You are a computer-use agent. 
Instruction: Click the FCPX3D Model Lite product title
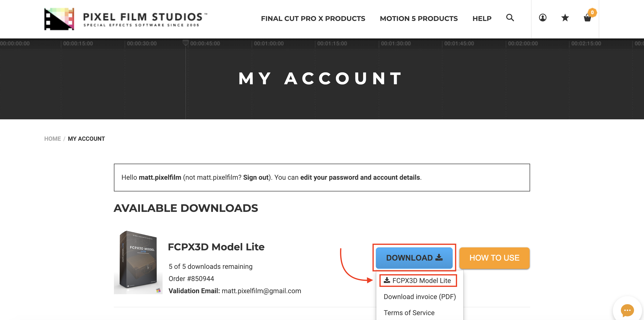216,247
